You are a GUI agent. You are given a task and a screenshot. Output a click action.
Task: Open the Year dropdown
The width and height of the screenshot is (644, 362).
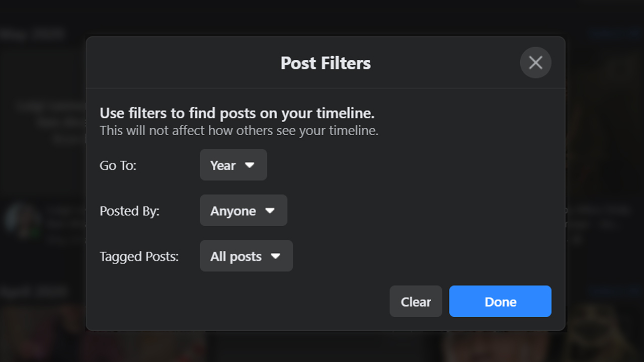[x=233, y=165]
